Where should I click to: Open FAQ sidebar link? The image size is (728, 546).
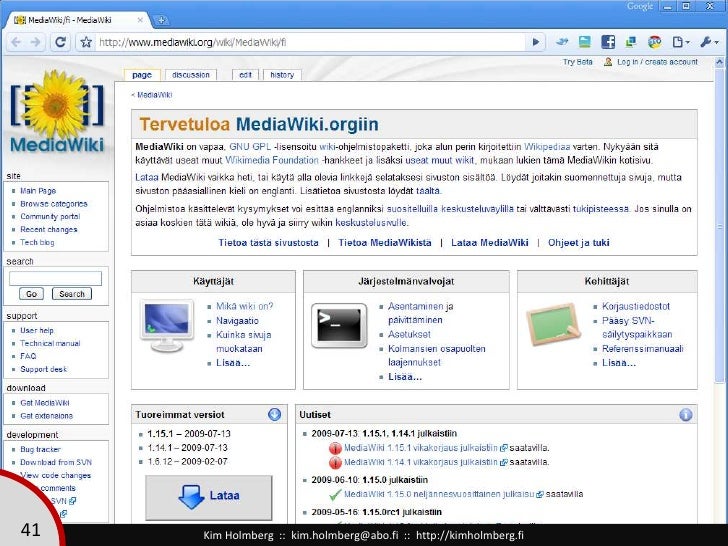point(28,356)
